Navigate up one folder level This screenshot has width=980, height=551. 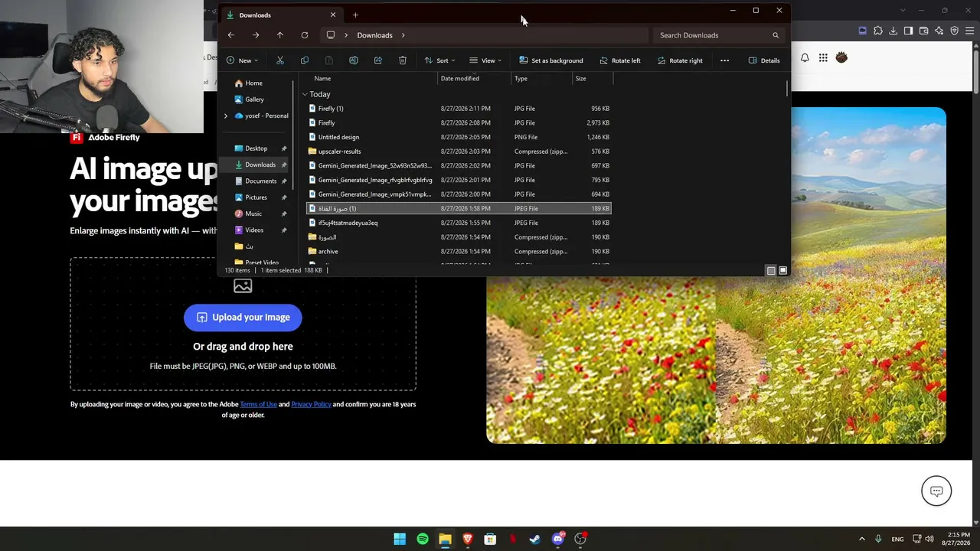click(280, 35)
